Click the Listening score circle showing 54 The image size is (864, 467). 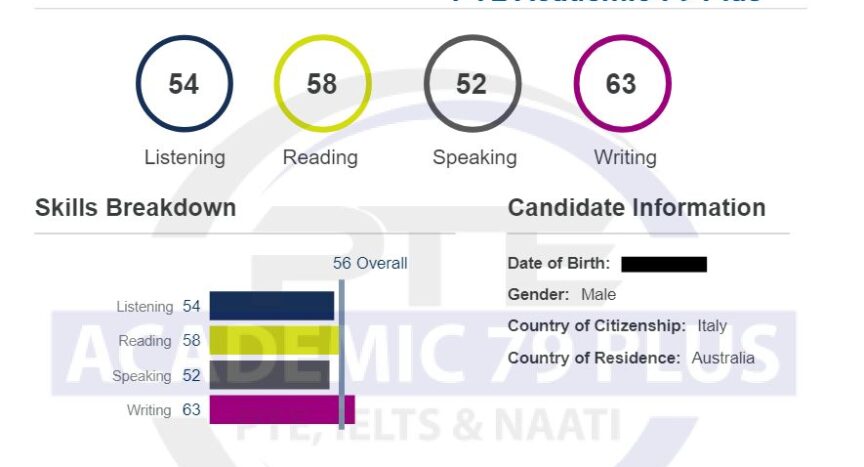tap(185, 84)
